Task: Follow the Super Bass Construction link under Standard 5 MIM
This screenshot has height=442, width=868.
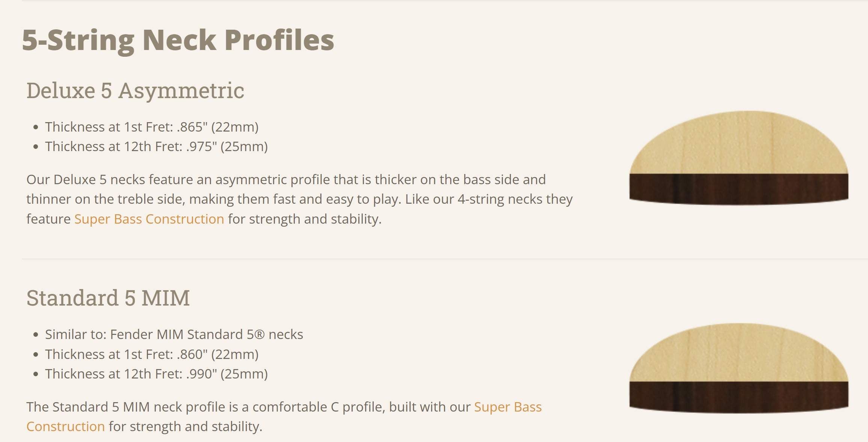Action: [x=508, y=407]
